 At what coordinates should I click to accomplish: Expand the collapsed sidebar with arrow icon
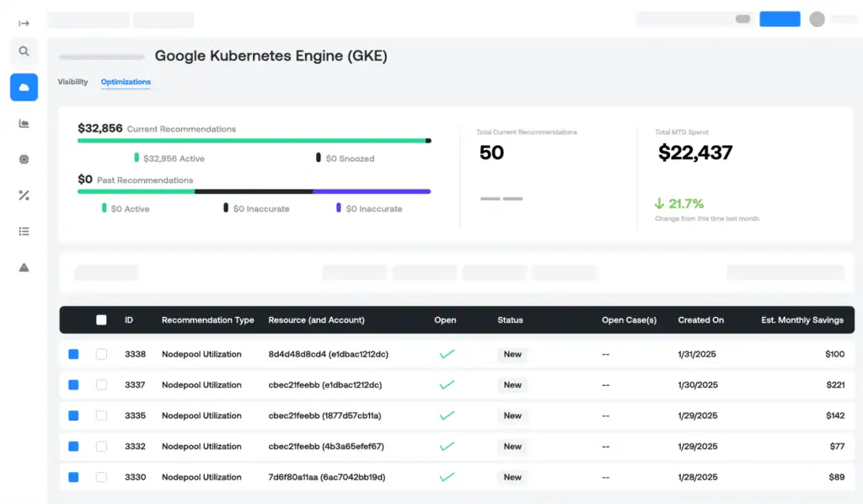click(x=24, y=23)
